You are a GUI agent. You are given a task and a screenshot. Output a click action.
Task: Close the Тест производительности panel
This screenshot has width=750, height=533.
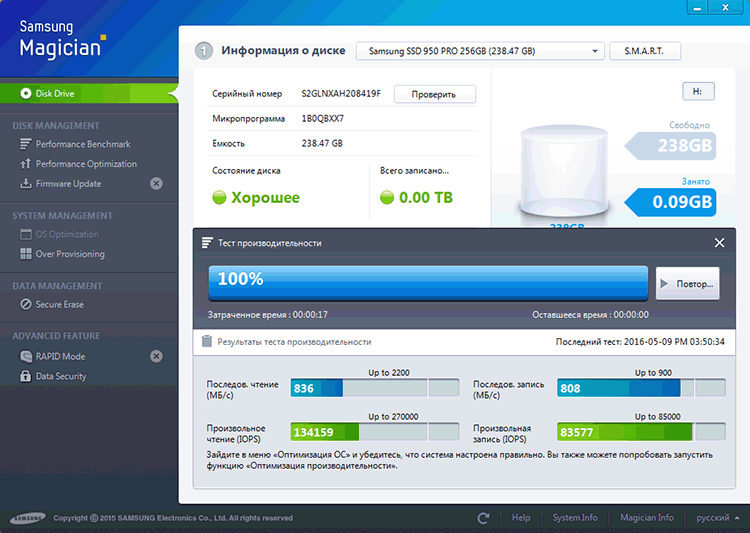(719, 242)
